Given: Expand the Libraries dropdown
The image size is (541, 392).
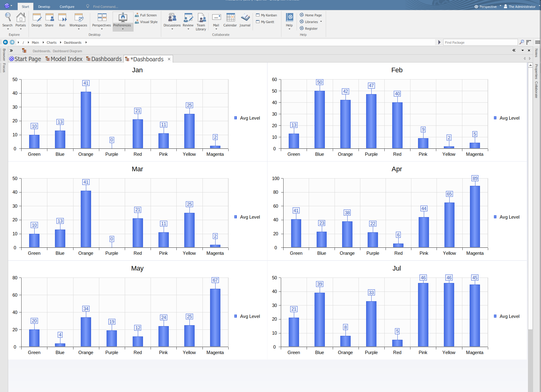Looking at the screenshot, I should 311,22.
